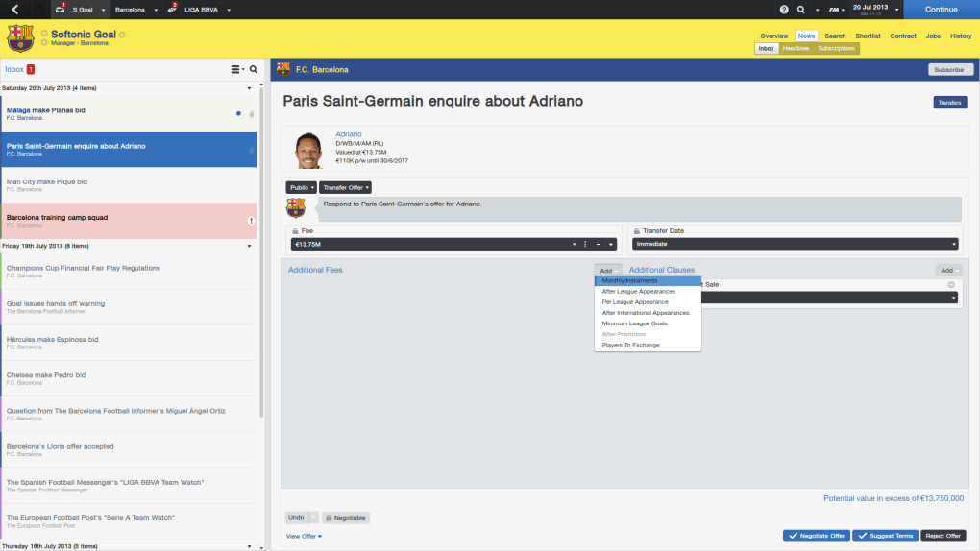The width and height of the screenshot is (980, 551).
Task: Increase the fee with plus button
Action: (611, 244)
